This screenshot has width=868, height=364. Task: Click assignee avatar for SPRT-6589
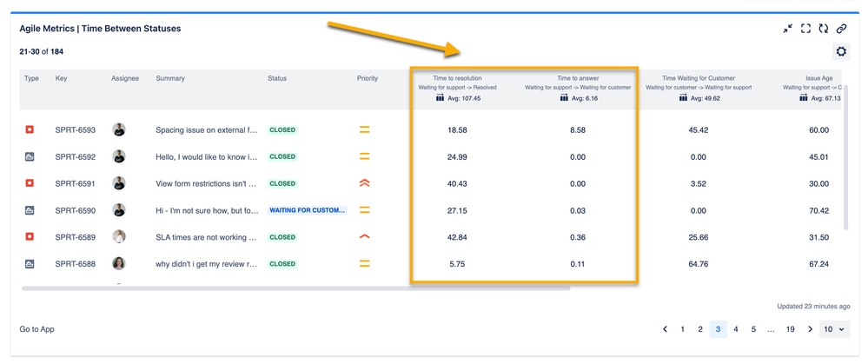119,237
